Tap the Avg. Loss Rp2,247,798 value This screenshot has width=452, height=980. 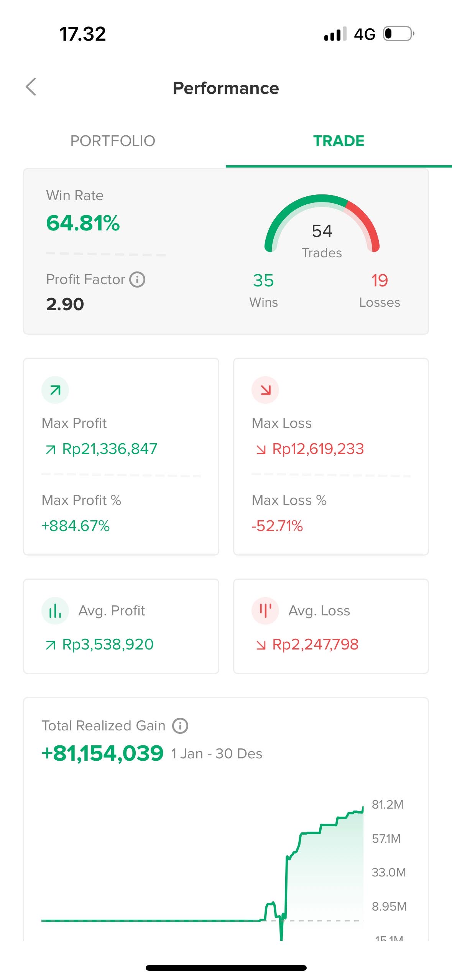[x=315, y=644]
